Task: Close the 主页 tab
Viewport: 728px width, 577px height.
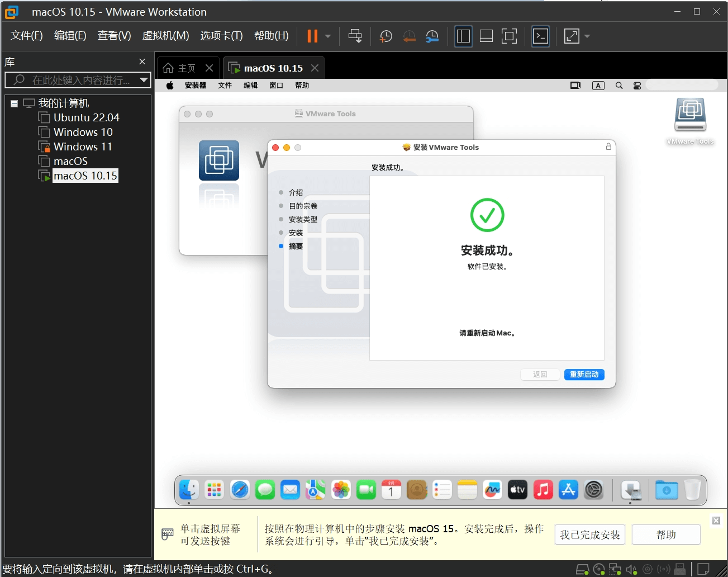Action: tap(209, 68)
